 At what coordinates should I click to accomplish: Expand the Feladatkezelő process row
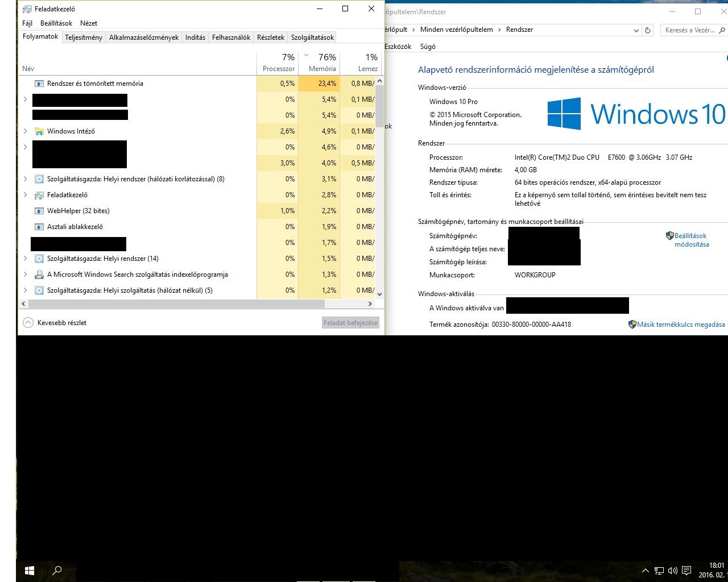(x=25, y=195)
